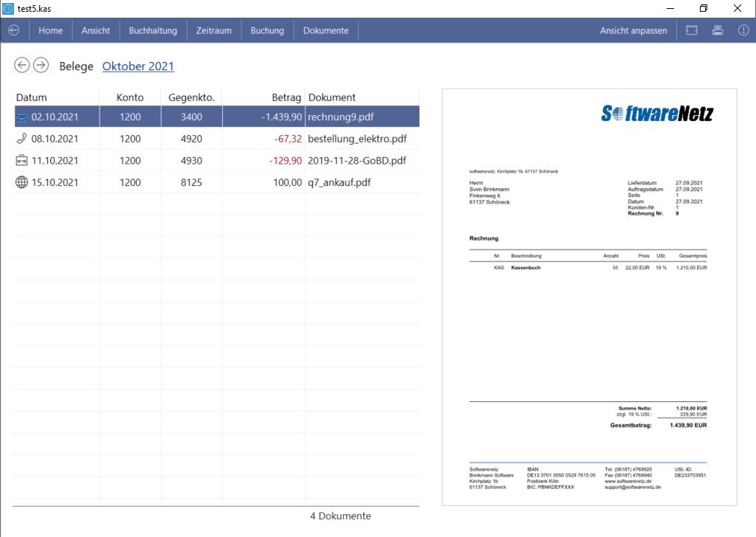The height and width of the screenshot is (537, 756).
Task: Open the Buchhaltung menu
Action: tap(153, 30)
